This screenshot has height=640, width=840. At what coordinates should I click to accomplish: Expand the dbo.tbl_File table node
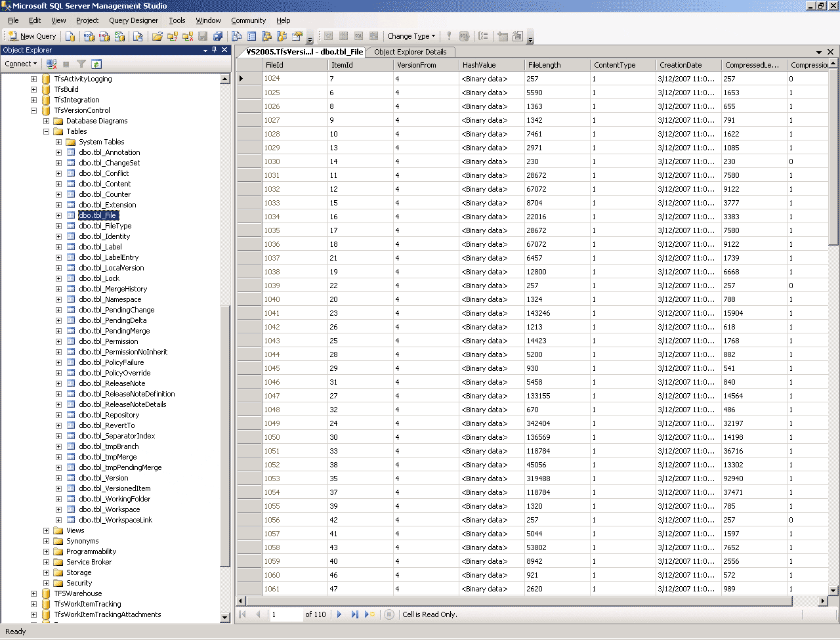tap(58, 215)
